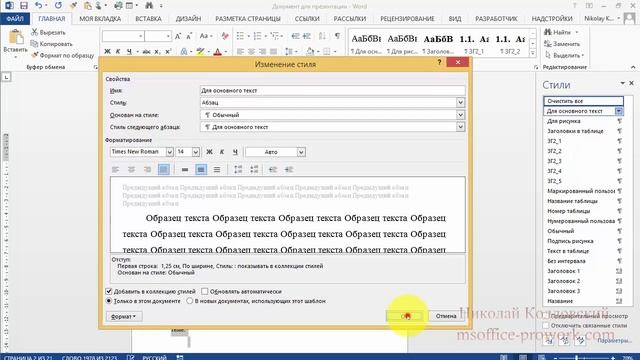Viewport: 640px width, 360px height.
Task: Open 'Стиль следующего абзаца' dropdown
Action: [460, 127]
